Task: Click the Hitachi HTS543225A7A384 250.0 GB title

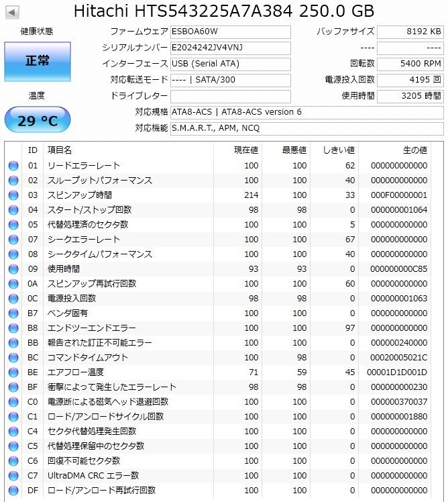Action: (x=224, y=11)
